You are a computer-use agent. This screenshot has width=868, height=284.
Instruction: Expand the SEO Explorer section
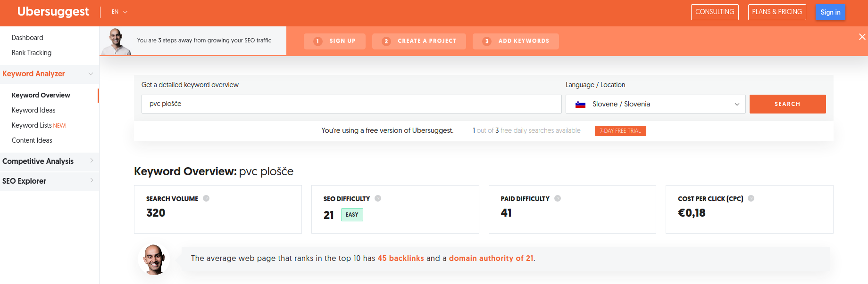50,181
